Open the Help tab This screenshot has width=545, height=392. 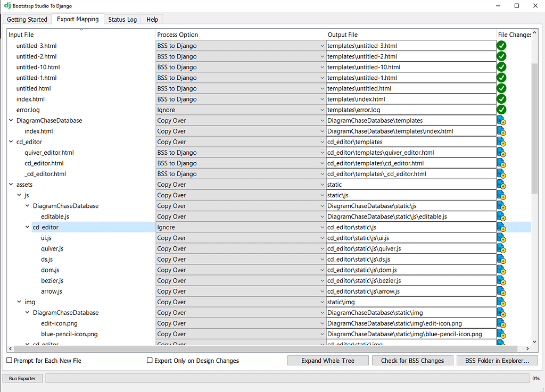tap(152, 19)
